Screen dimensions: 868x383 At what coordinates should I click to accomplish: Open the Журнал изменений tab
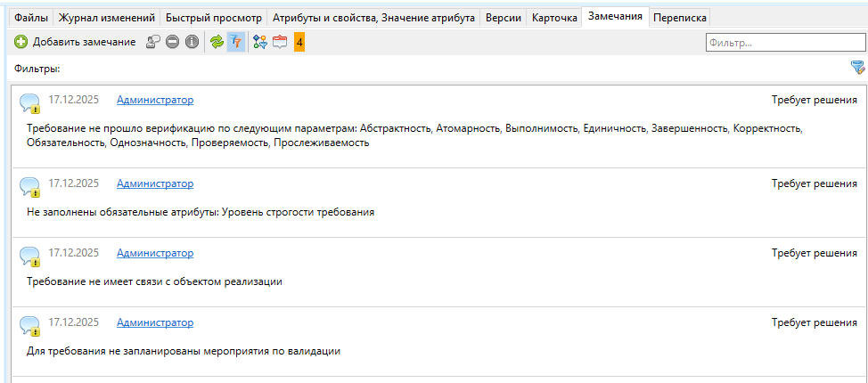(x=107, y=18)
